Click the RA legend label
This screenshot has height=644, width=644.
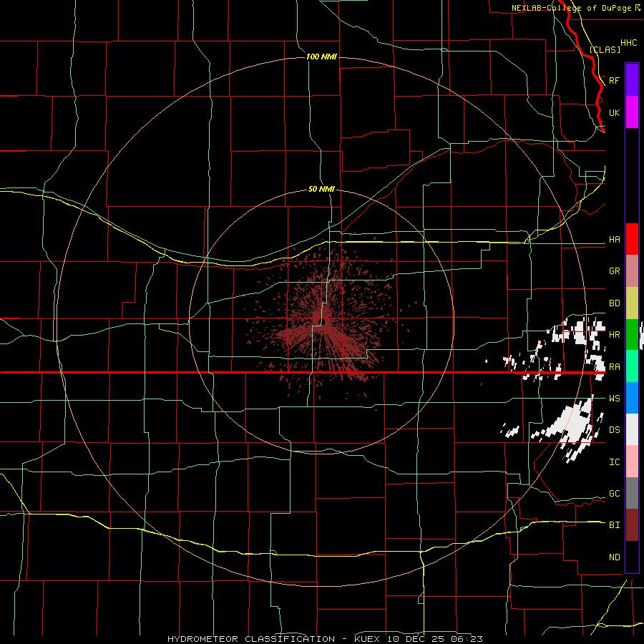coord(614,367)
